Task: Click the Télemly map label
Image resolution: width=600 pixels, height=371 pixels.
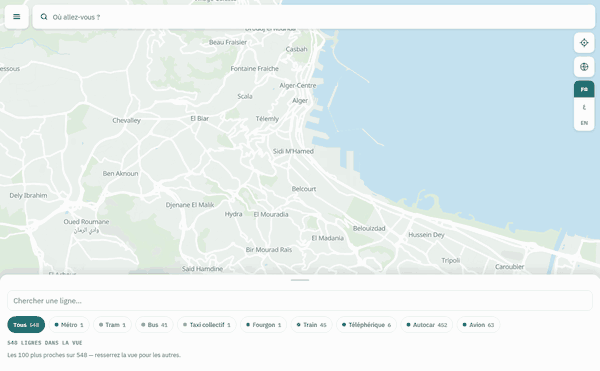Action: click(267, 119)
